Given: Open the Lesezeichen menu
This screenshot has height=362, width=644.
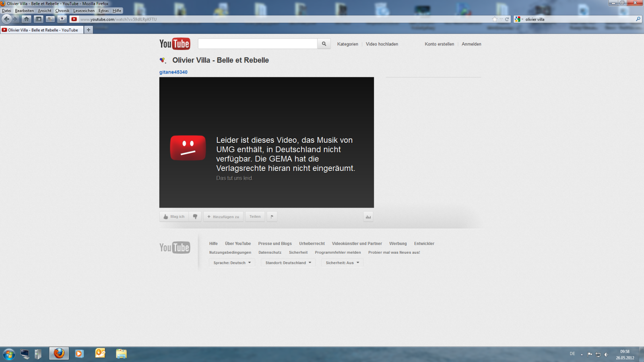Looking at the screenshot, I should point(84,11).
